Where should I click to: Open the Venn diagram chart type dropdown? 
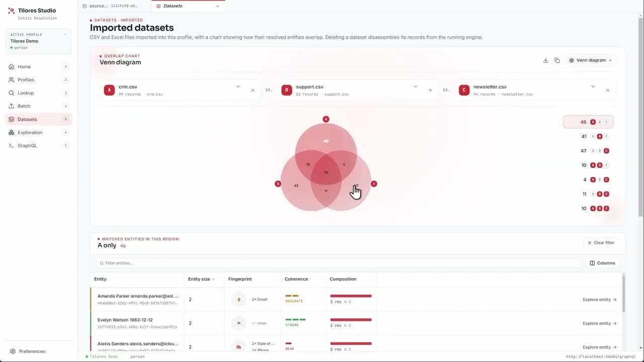coord(591,60)
